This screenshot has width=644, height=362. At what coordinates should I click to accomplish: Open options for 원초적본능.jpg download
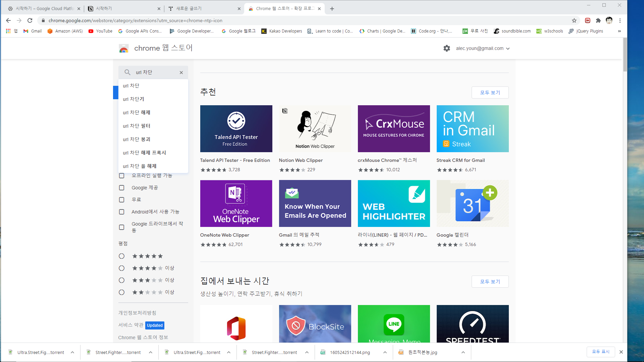pos(463,352)
